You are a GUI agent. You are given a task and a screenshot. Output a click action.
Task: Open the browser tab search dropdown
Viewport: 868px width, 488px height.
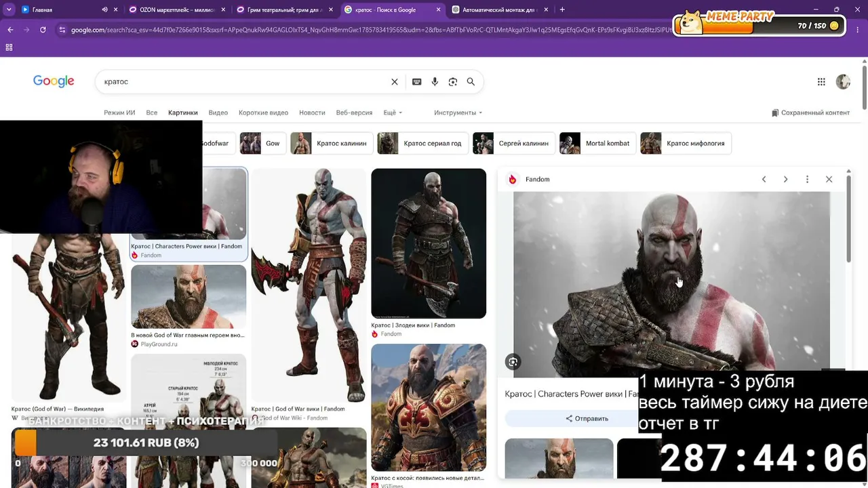[9, 9]
